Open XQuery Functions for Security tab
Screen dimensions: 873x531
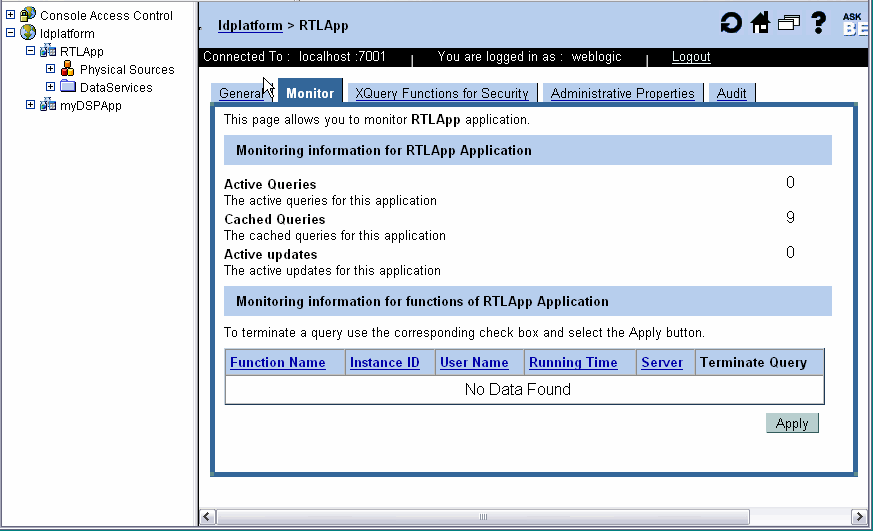(442, 93)
